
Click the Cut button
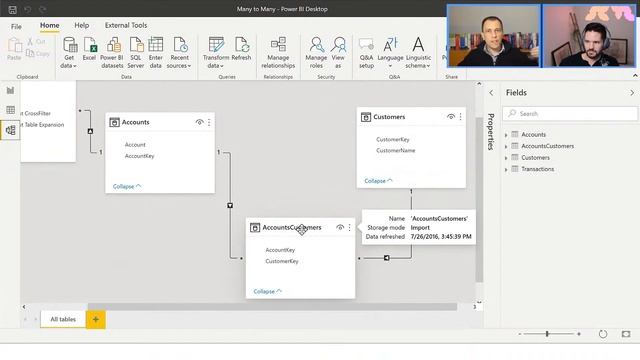point(36,42)
